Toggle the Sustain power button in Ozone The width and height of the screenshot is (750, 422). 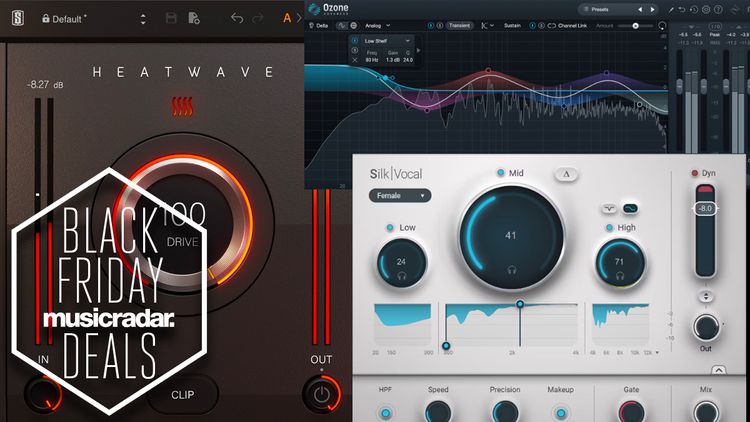click(x=532, y=25)
